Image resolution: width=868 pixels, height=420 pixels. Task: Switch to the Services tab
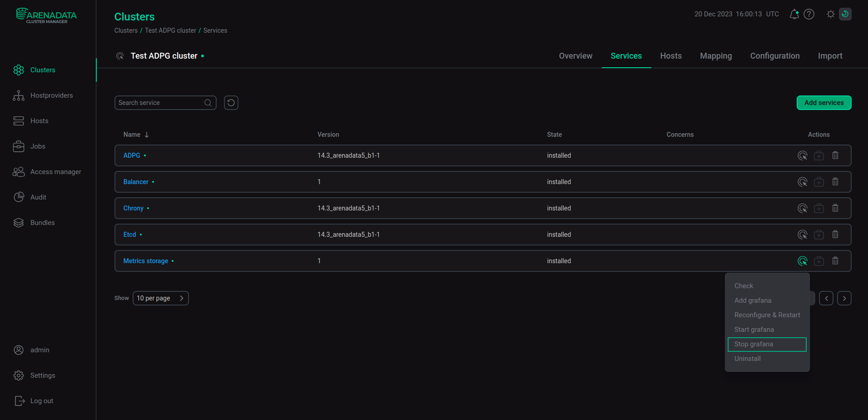pyautogui.click(x=626, y=56)
